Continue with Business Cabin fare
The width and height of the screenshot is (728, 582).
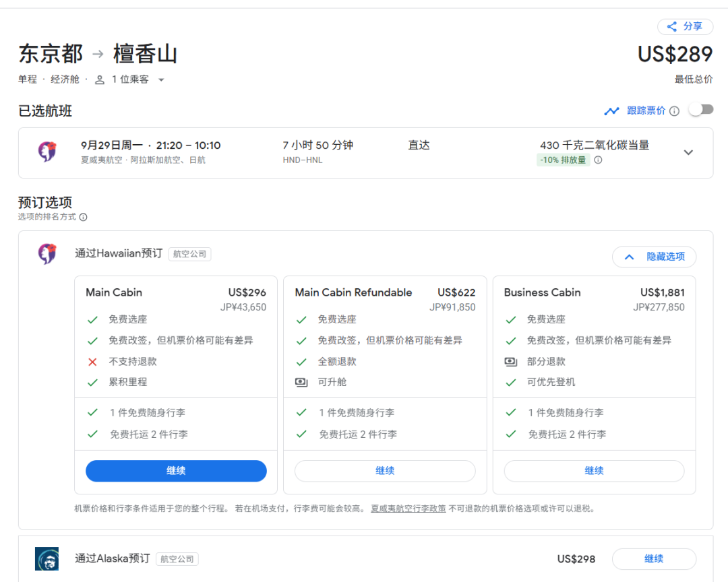coord(594,471)
